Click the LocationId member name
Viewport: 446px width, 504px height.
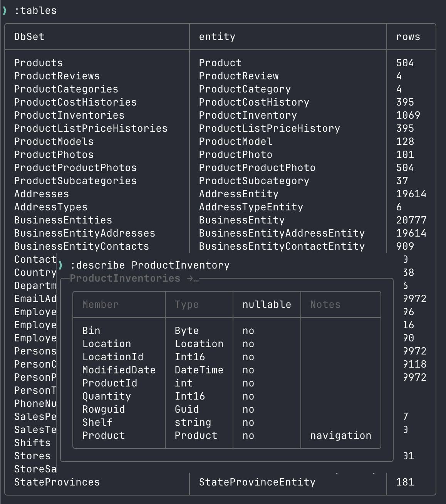pos(113,357)
